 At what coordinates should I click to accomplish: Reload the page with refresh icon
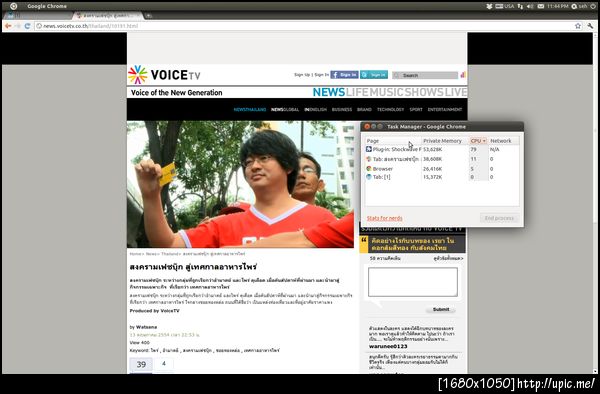27,26
